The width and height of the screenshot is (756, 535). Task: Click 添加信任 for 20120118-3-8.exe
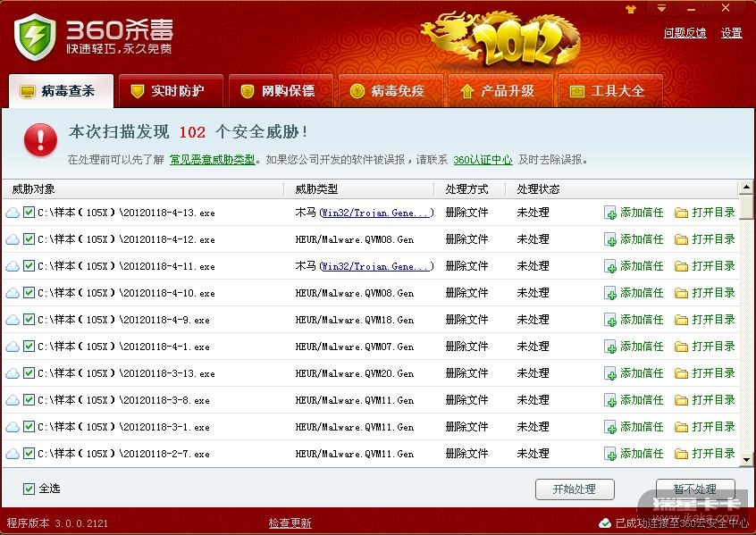pos(642,400)
